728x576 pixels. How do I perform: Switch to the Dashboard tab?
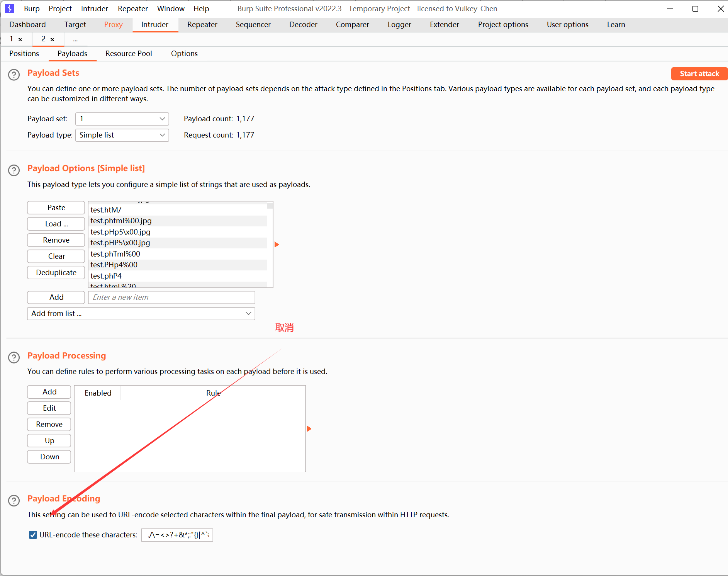point(27,24)
